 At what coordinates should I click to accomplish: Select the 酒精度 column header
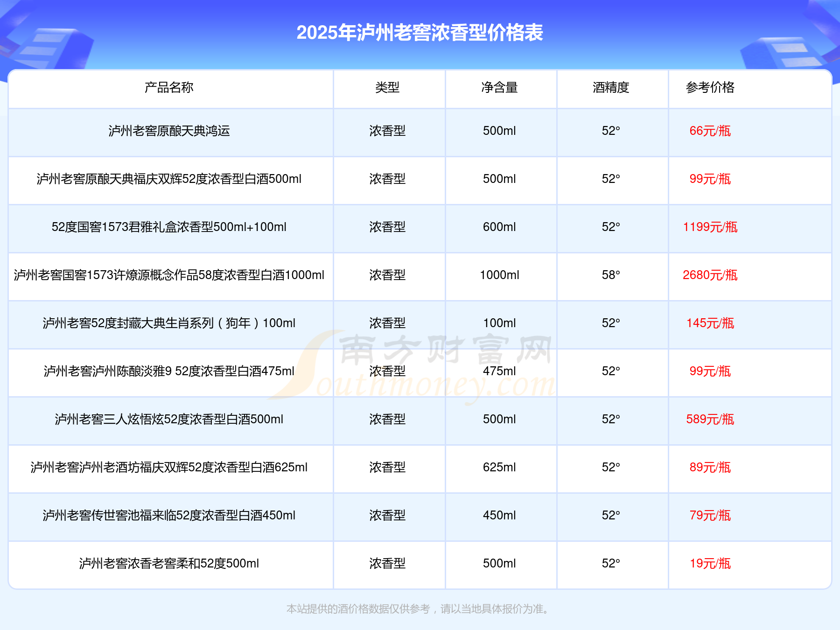click(x=611, y=87)
